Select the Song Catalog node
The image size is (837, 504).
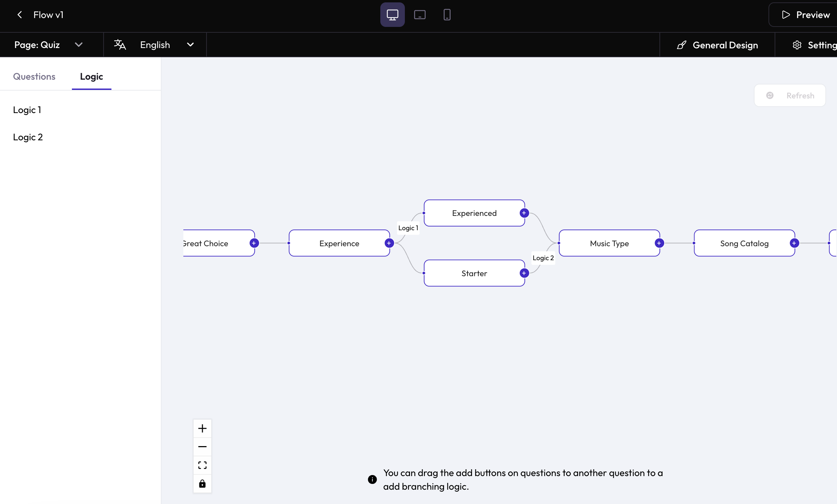pos(744,243)
